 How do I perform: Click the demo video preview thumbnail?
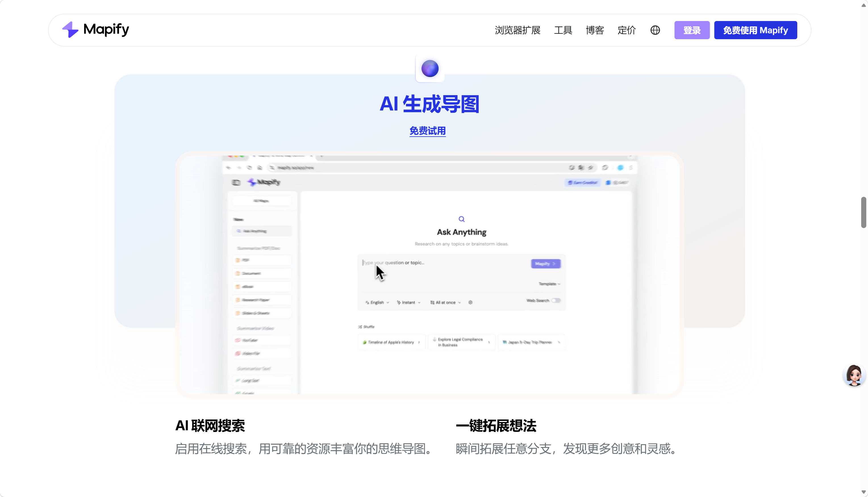pos(429,275)
